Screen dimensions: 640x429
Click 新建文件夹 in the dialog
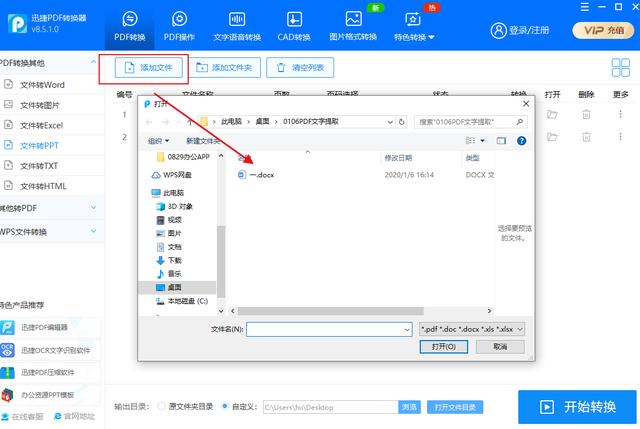(x=203, y=141)
